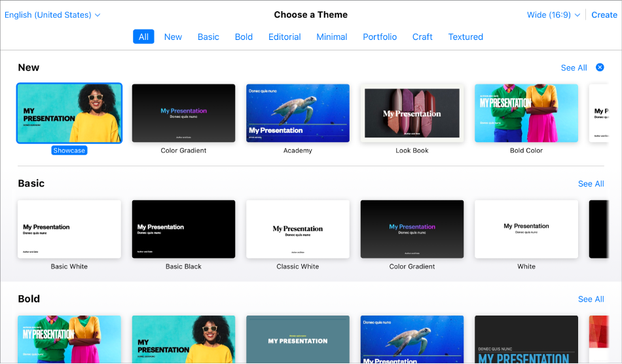Click the Academy label text
The width and height of the screenshot is (622, 364).
click(x=298, y=151)
